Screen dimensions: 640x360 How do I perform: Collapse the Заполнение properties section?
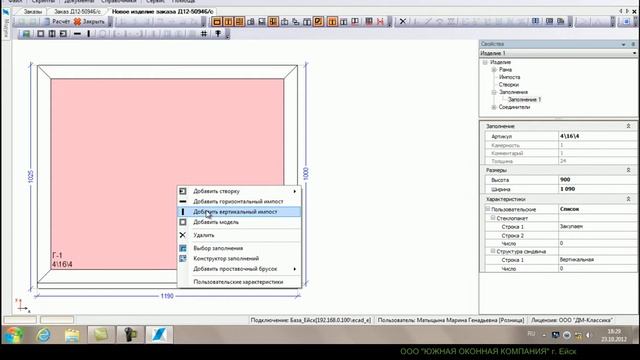629,126
